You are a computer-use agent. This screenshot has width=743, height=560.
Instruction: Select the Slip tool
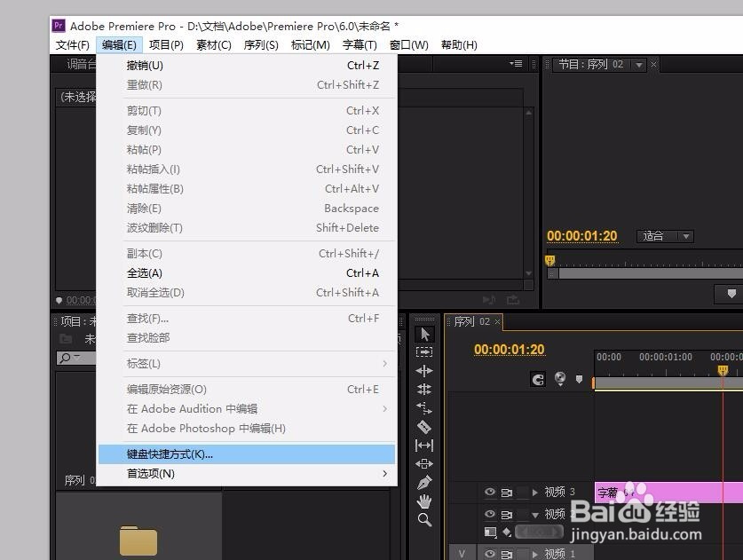click(x=424, y=446)
